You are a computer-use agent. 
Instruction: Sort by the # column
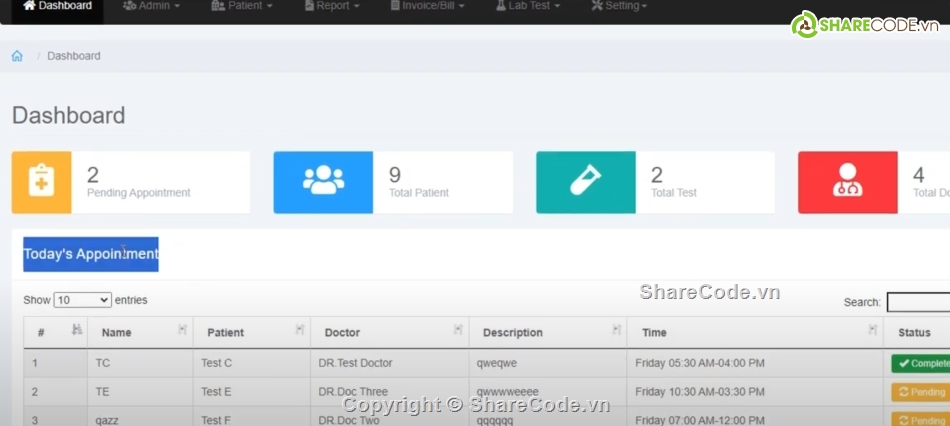(x=56, y=332)
